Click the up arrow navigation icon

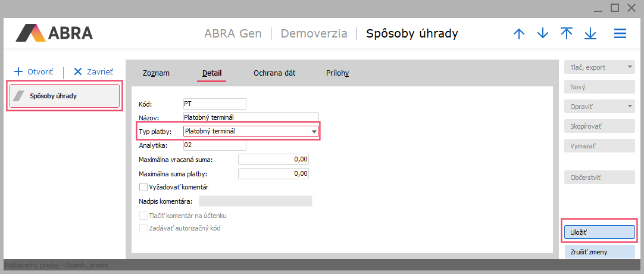pyautogui.click(x=519, y=34)
